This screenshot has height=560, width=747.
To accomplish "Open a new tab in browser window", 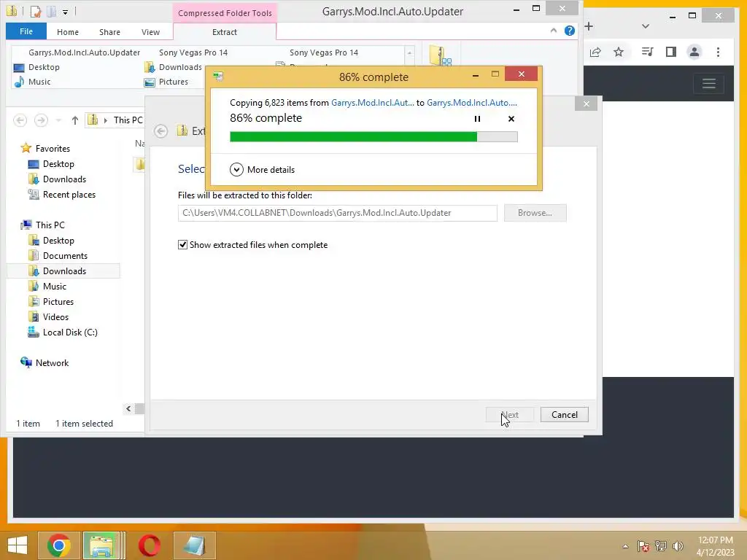I will coord(589,26).
